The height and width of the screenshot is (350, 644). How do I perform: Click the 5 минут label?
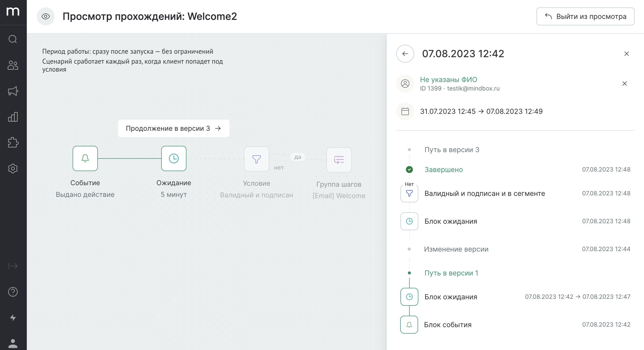tap(174, 195)
